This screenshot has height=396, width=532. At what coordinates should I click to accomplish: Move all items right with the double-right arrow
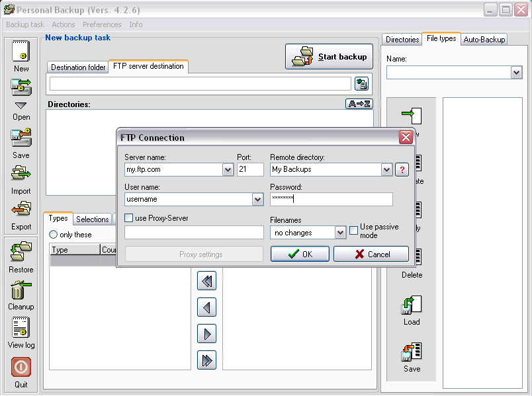(x=206, y=360)
